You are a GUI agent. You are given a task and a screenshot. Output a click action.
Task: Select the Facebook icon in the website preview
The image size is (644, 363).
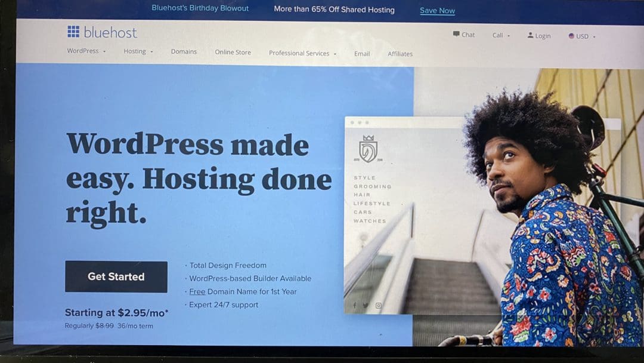(x=355, y=306)
